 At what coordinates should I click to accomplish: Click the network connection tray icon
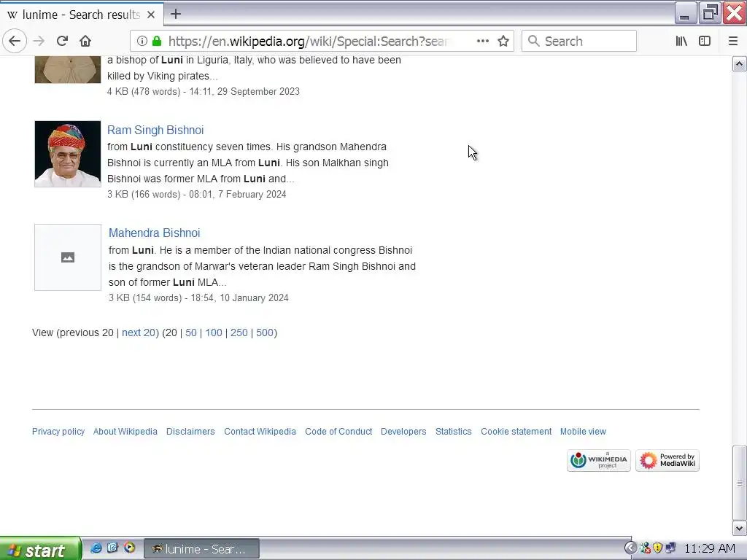[x=671, y=548]
